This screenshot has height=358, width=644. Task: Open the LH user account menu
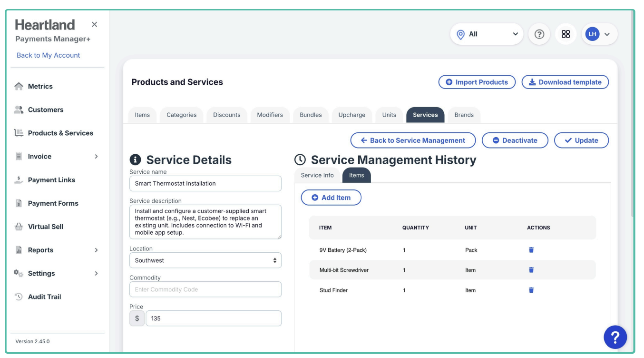(x=599, y=34)
